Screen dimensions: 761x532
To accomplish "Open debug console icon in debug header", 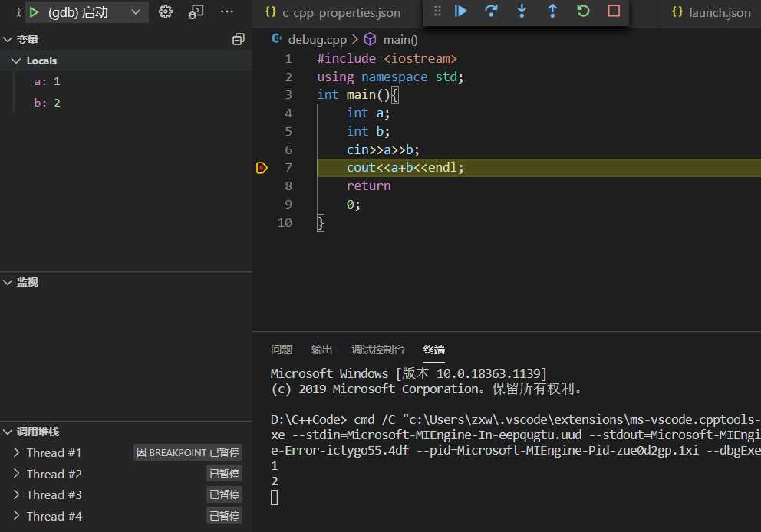I will tap(196, 11).
